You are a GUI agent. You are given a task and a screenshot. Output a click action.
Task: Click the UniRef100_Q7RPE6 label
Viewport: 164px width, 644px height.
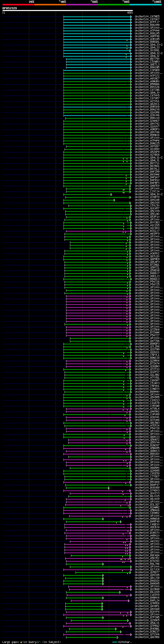(x=147, y=603)
